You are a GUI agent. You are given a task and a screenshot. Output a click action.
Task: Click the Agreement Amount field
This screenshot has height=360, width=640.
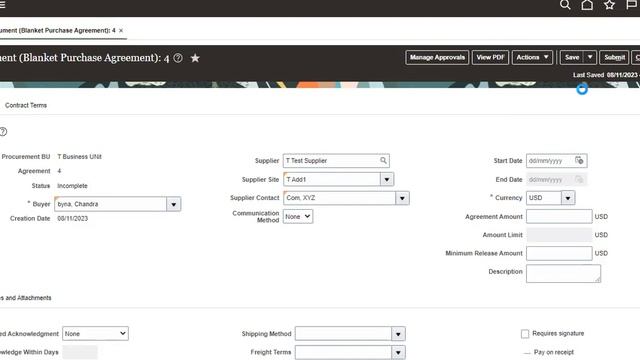coord(559,216)
